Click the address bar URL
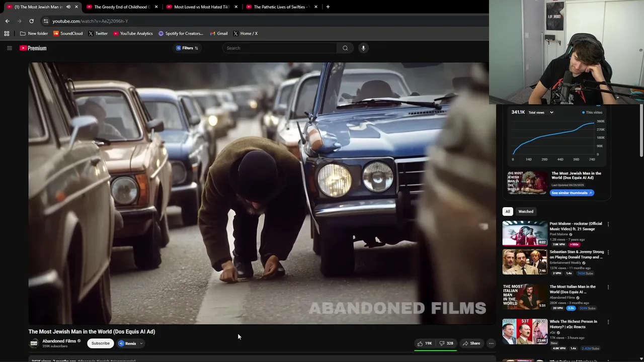This screenshot has height=362, width=644. [x=90, y=21]
